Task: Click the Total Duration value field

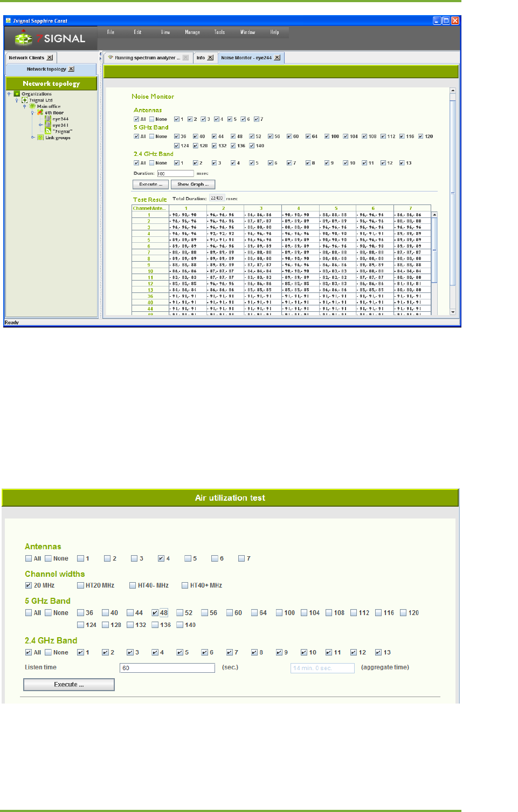Action: (x=217, y=199)
